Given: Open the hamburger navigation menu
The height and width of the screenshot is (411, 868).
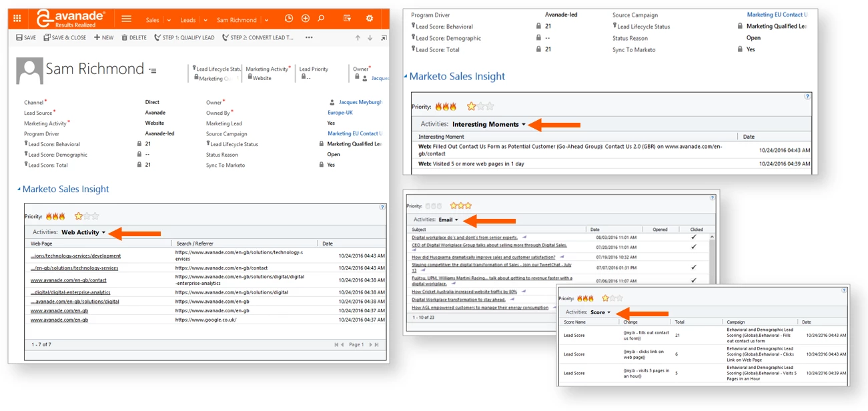Looking at the screenshot, I should pos(126,19).
